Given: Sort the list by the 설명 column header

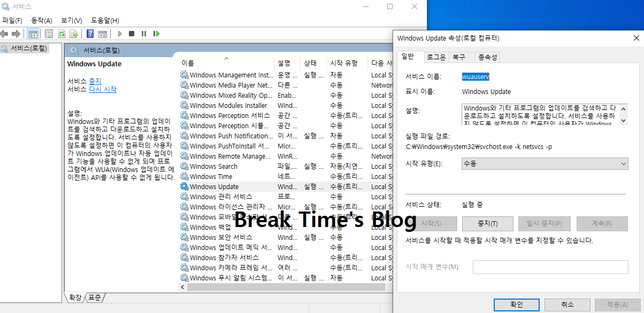Looking at the screenshot, I should (287, 62).
